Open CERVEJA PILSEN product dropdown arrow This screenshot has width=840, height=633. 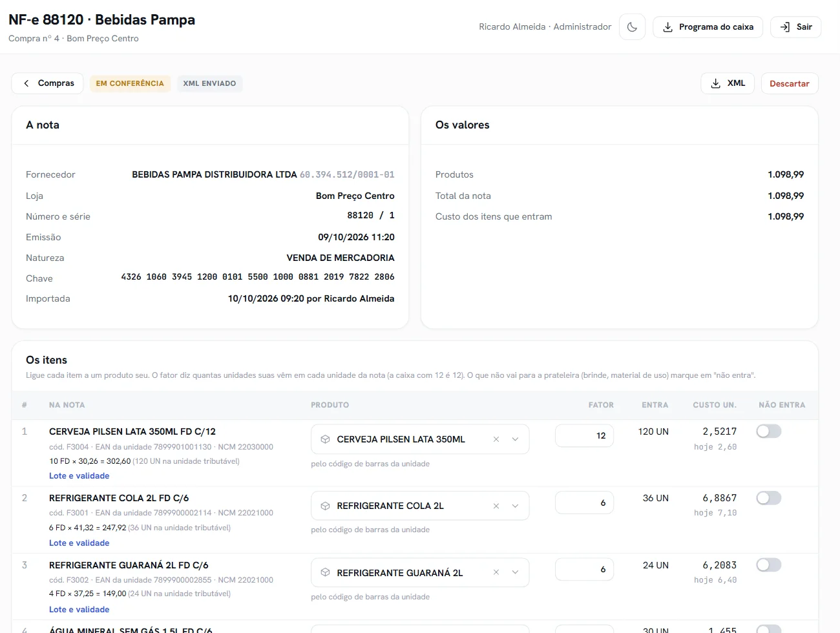click(x=515, y=439)
